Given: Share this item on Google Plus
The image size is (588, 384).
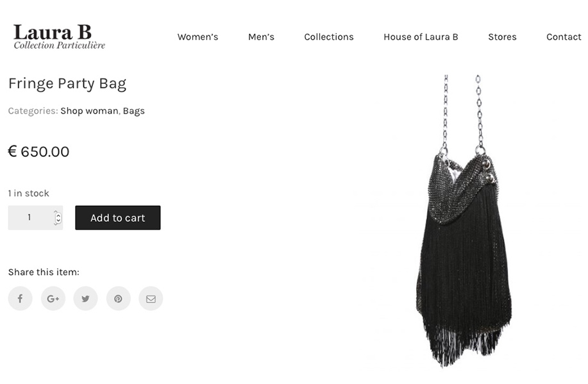Looking at the screenshot, I should click(53, 299).
